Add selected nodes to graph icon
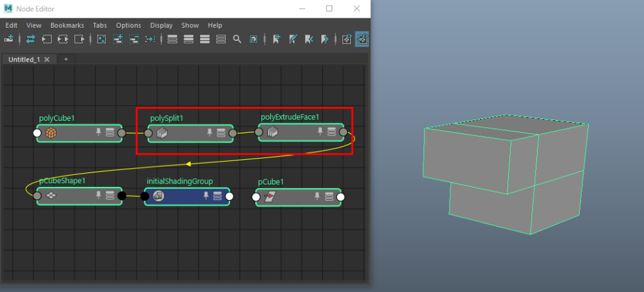644x292 pixels. [118, 39]
